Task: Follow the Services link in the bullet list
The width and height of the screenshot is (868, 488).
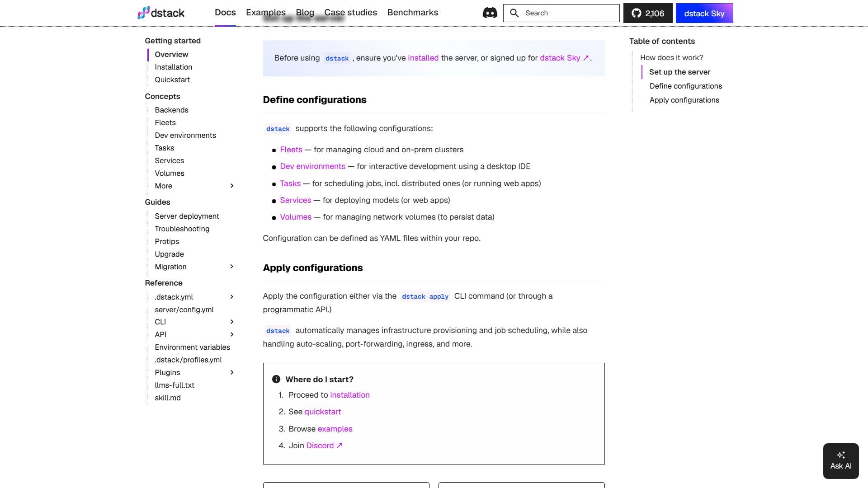Action: click(296, 200)
